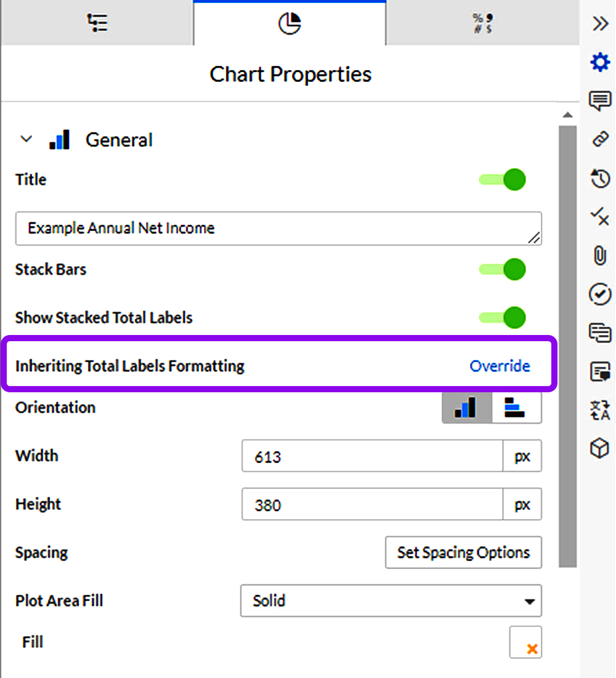Viewport: 616px width, 678px height.
Task: Disable the Stack Bars toggle
Action: [502, 269]
